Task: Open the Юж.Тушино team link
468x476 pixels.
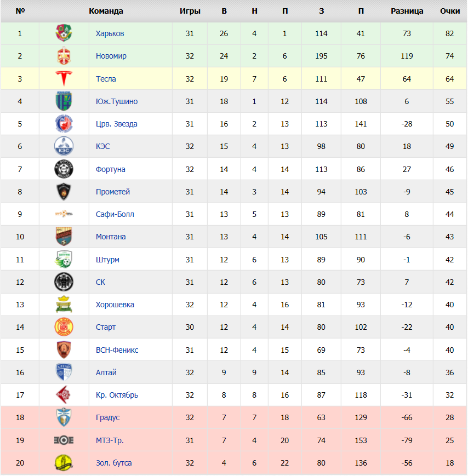Action: tap(117, 101)
